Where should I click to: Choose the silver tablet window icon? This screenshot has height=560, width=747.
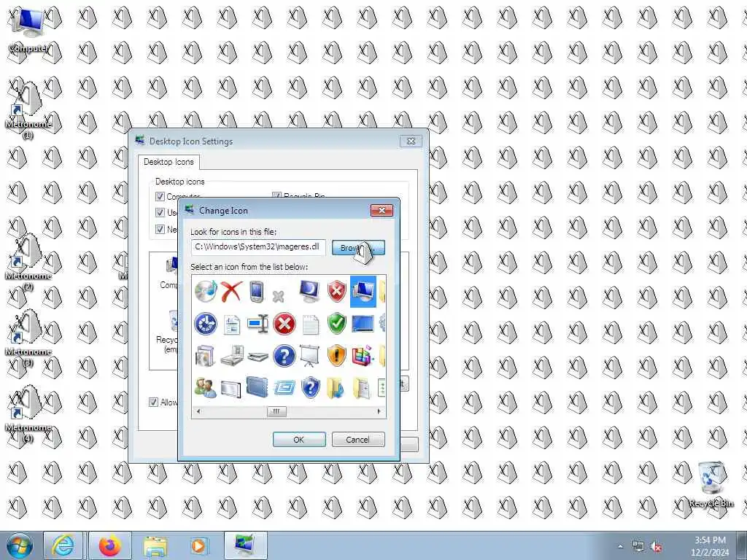(231, 389)
